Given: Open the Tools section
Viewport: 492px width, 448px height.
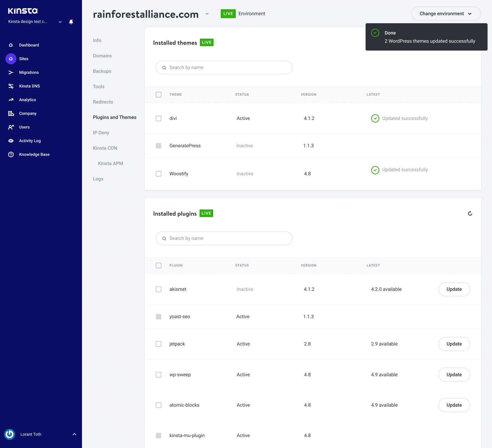Looking at the screenshot, I should pyautogui.click(x=99, y=86).
